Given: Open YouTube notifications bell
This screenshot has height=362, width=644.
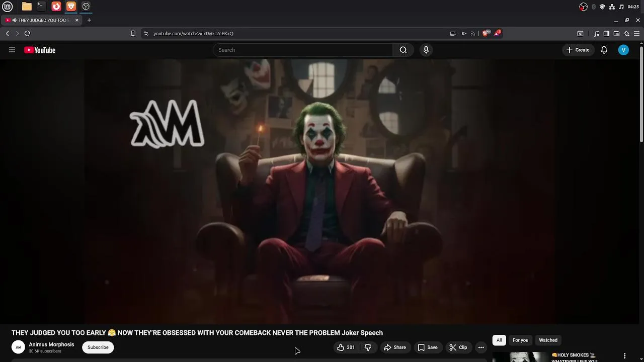Looking at the screenshot, I should point(604,50).
